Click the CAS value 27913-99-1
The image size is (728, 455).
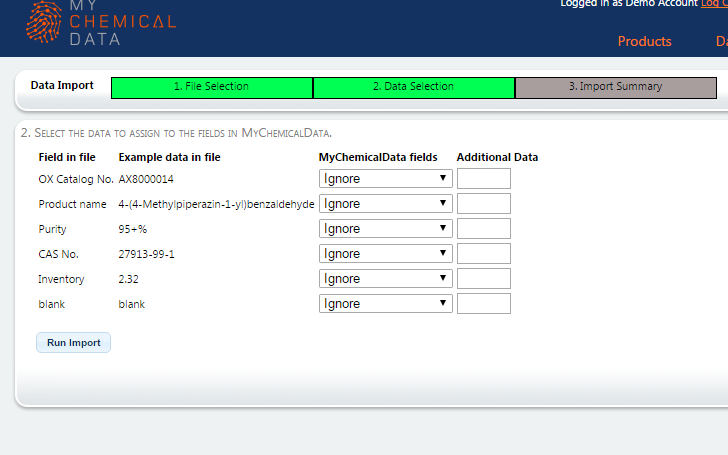click(x=146, y=254)
